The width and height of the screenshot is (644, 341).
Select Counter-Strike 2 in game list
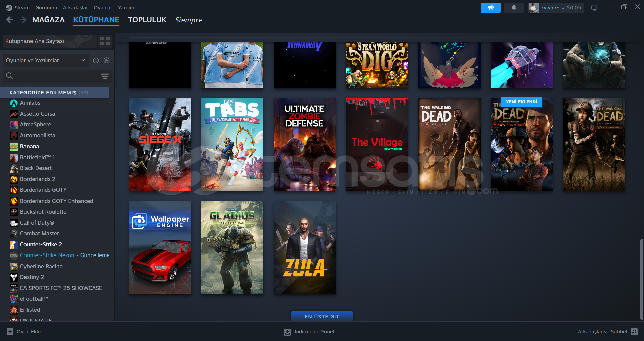(41, 244)
